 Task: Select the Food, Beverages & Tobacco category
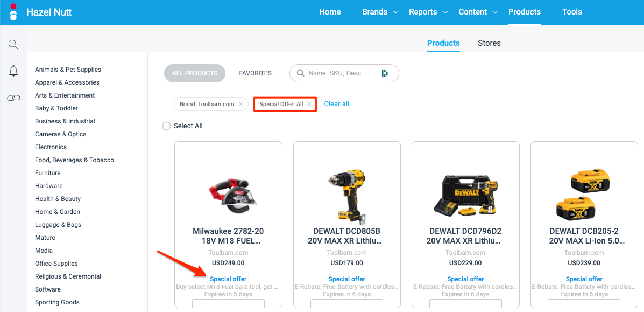click(74, 160)
